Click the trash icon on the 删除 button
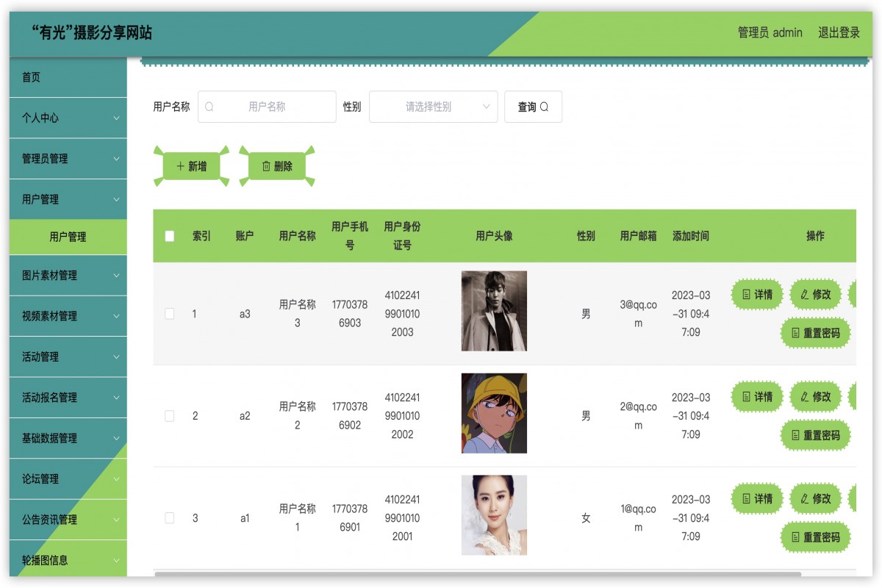The height and width of the screenshot is (588, 882). coord(266,166)
